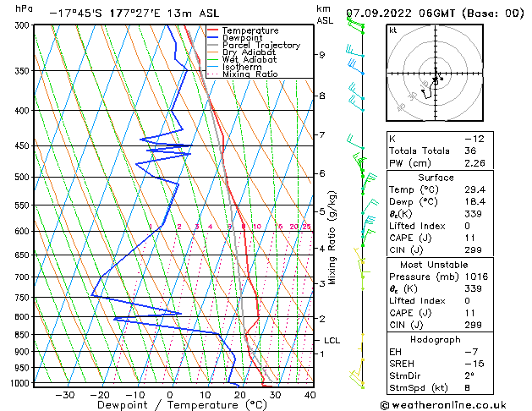Click the 350 hPa pressure label
This screenshot has height=411, width=532.
24,71
